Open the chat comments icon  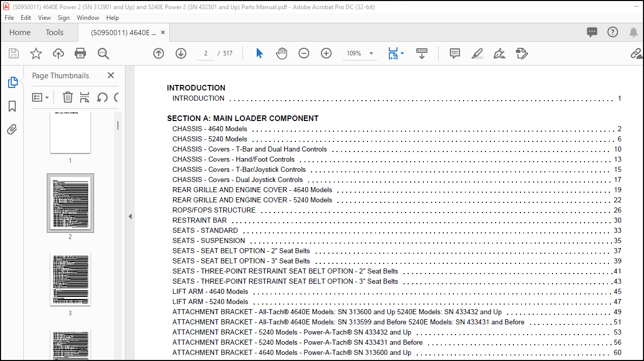(592, 32)
